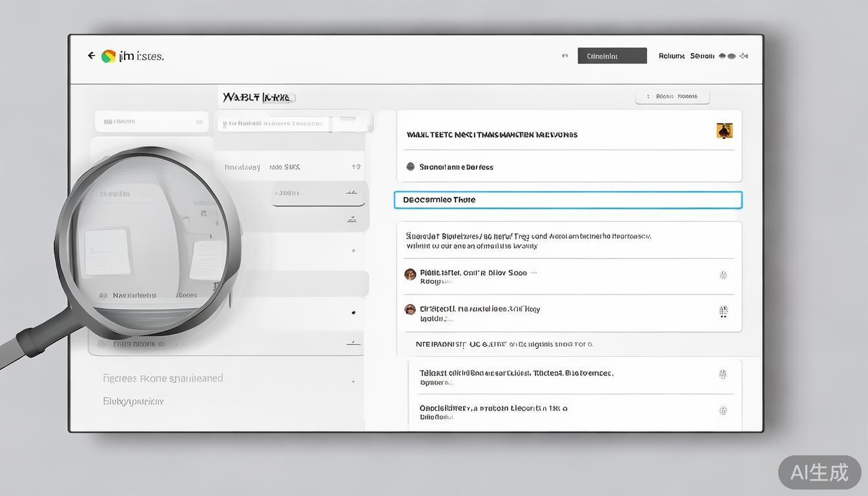The width and height of the screenshot is (868, 496).
Task: Open the 'Rolumx' menu item
Action: (x=672, y=56)
